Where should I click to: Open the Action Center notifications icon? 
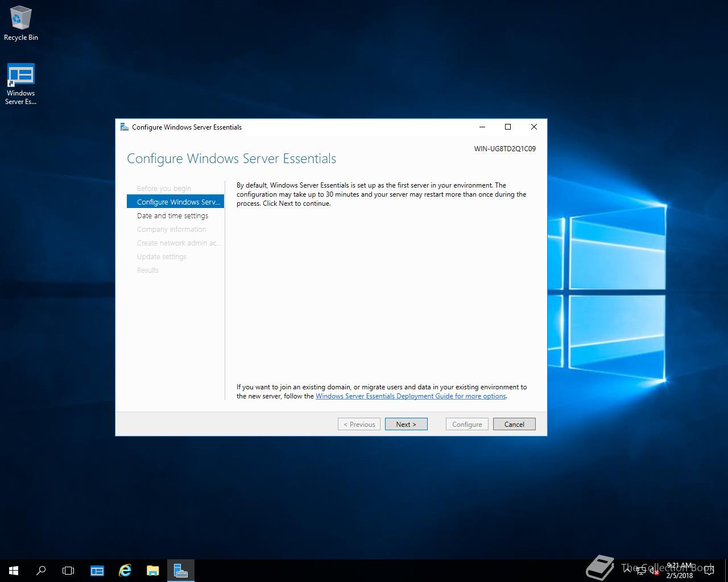[709, 571]
